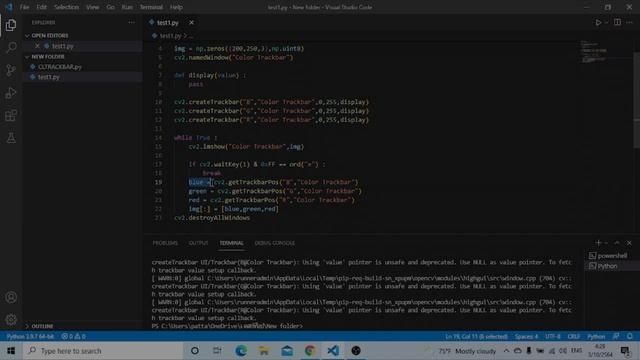This screenshot has width=640, height=360.
Task: Select the test1.py editor tab
Action: (167, 22)
